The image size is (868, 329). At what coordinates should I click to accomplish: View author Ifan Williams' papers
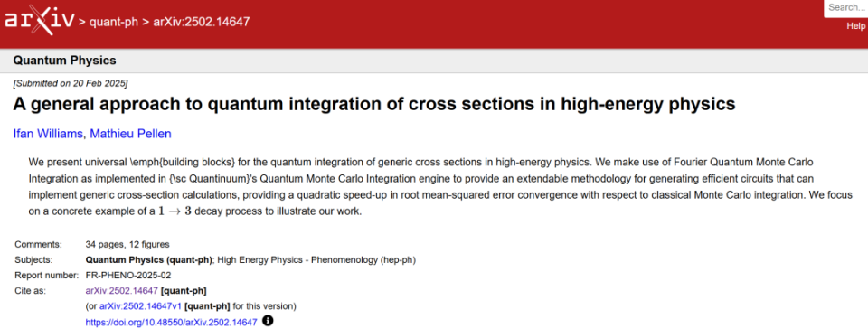[x=48, y=133]
